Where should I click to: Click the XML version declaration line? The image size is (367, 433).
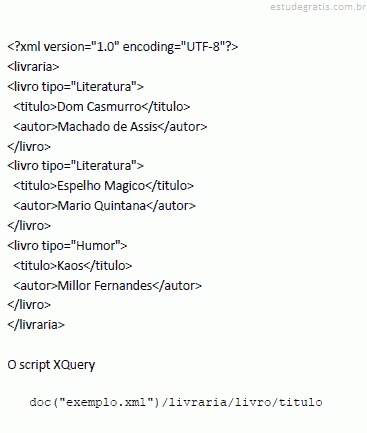(123, 47)
